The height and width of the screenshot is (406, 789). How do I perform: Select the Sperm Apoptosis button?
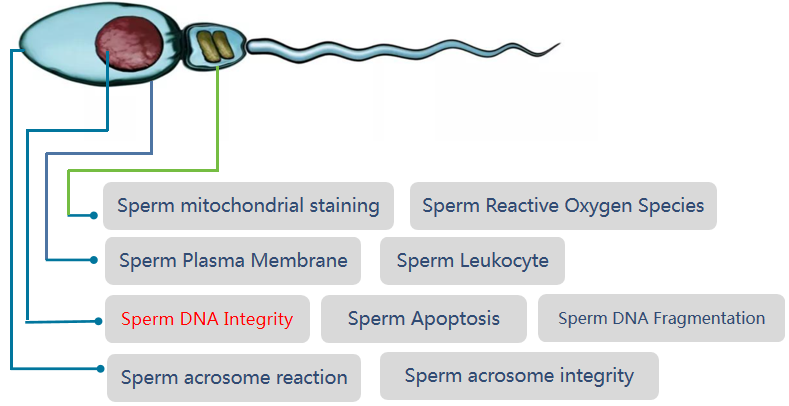pyautogui.click(x=424, y=319)
